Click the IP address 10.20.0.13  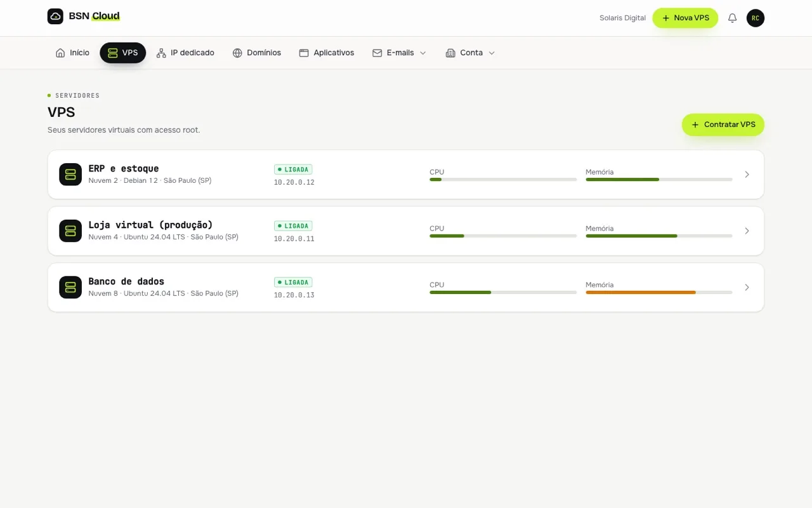pyautogui.click(x=294, y=295)
